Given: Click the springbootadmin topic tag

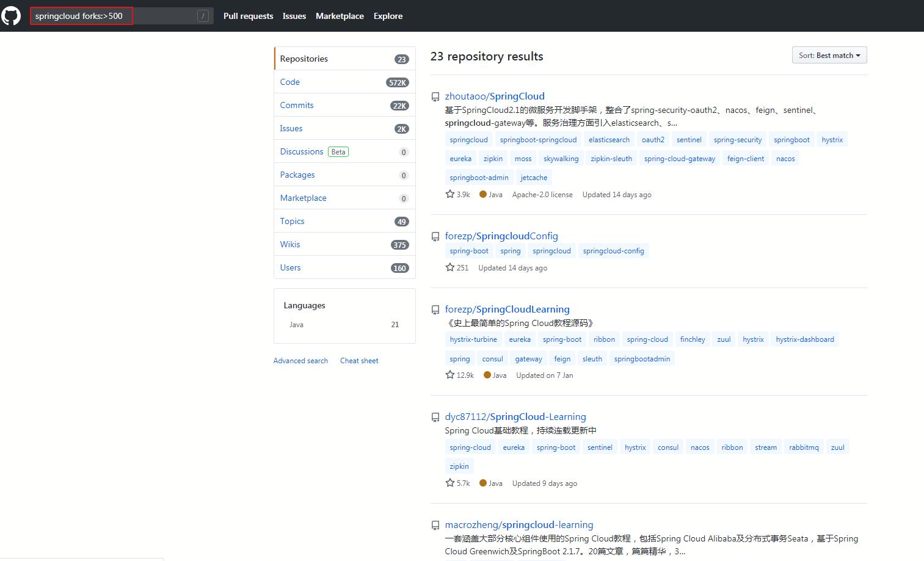Looking at the screenshot, I should (x=642, y=359).
